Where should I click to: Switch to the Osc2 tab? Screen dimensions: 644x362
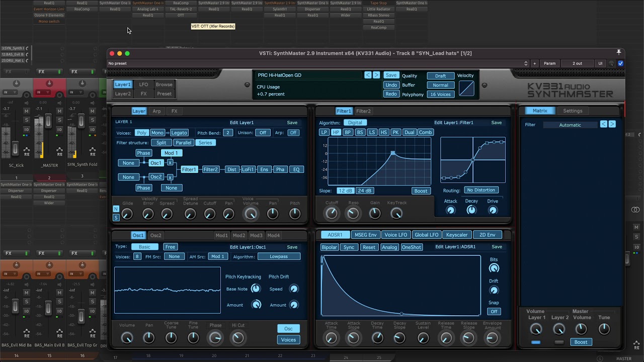(x=156, y=235)
